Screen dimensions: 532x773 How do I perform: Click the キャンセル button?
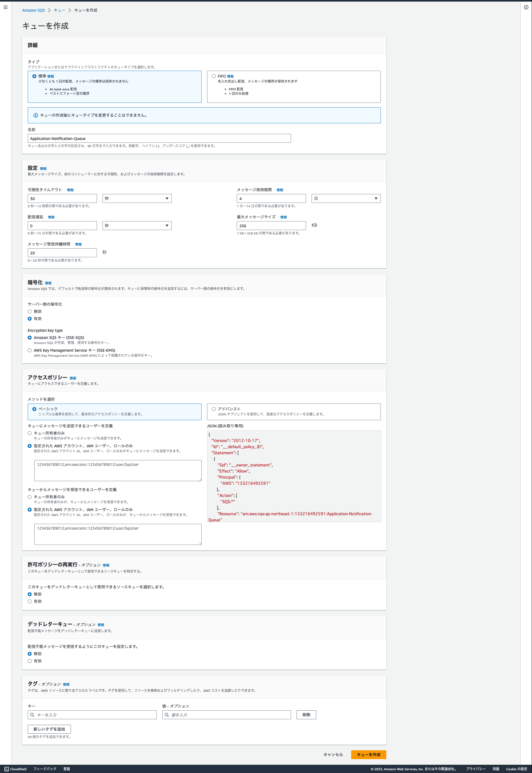[333, 755]
